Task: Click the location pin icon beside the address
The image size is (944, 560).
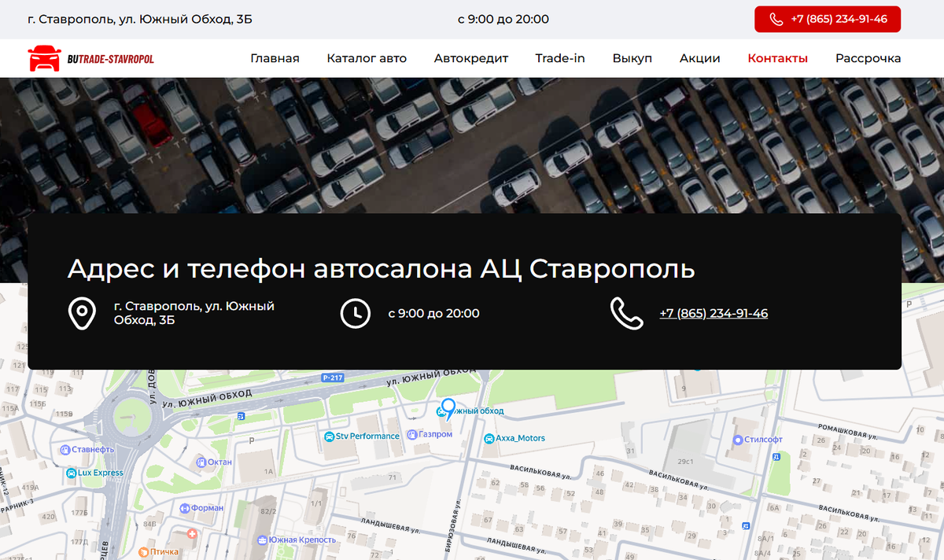Action: 82,313
